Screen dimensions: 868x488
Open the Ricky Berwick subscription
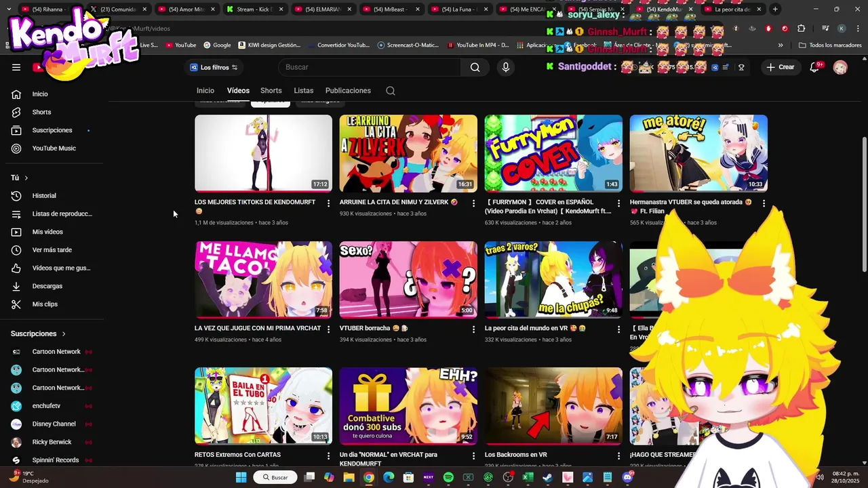(x=52, y=442)
